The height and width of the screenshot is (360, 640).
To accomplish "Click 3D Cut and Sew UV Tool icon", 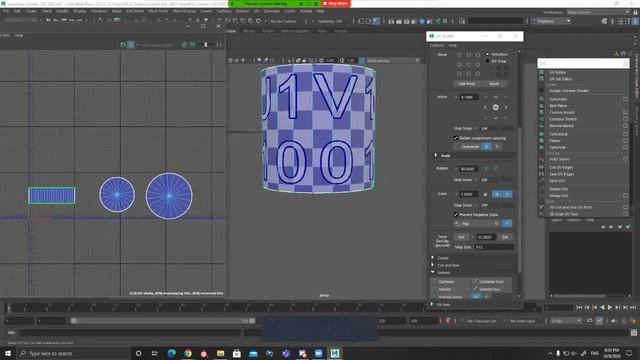I will pyautogui.click(x=542, y=207).
